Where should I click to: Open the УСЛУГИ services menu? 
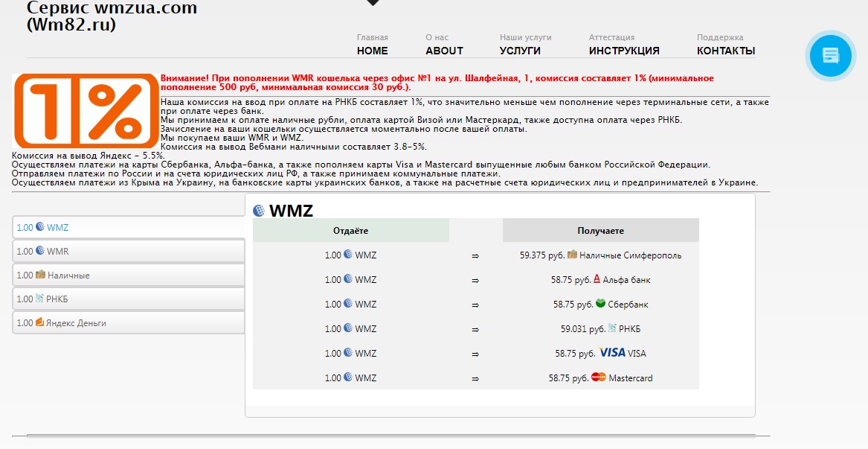point(520,51)
